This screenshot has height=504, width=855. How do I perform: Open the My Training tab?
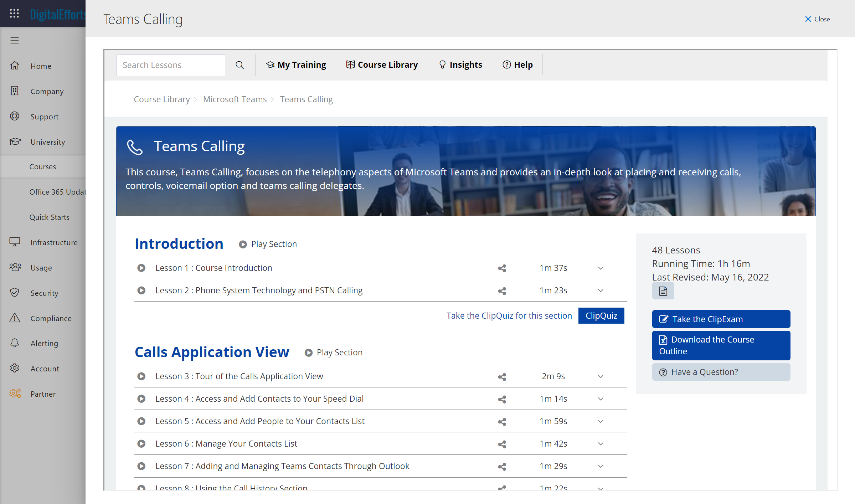pos(296,65)
